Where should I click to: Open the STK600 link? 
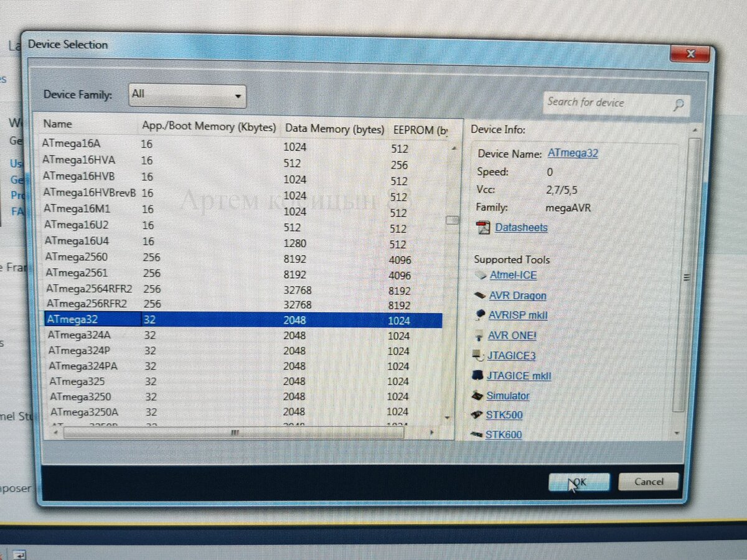tap(504, 434)
